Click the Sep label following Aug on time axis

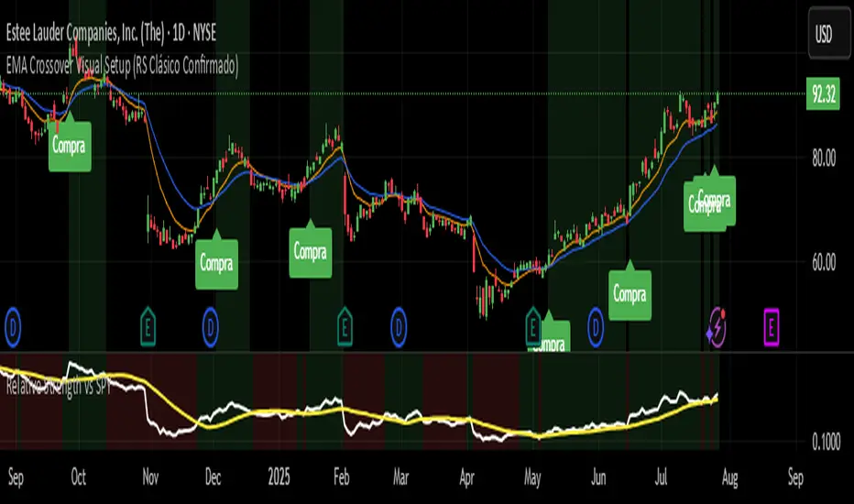pyautogui.click(x=795, y=477)
